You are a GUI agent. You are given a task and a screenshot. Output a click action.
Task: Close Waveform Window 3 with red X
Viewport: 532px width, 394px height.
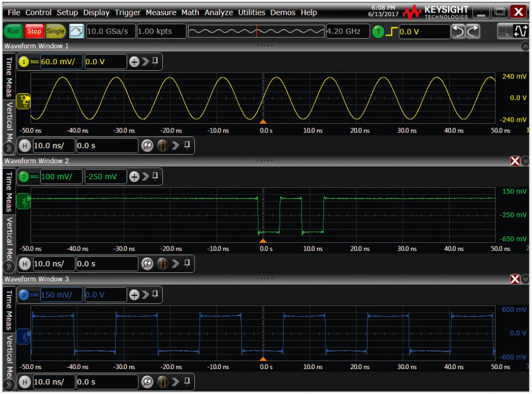coord(515,279)
